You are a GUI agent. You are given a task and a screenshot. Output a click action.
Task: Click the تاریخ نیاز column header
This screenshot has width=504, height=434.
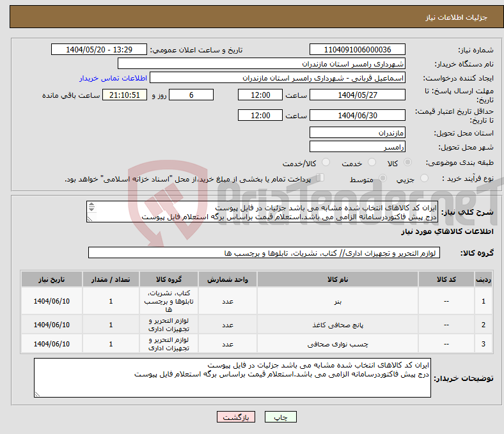[52, 279]
